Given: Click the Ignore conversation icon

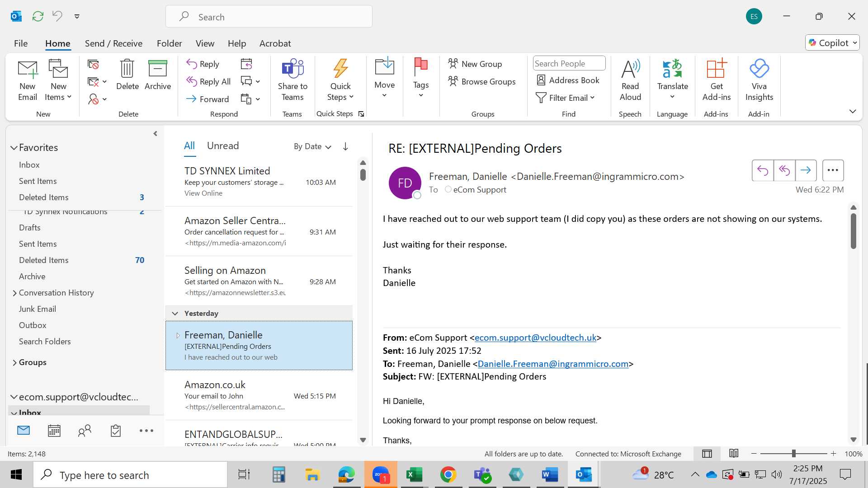Looking at the screenshot, I should (x=93, y=65).
